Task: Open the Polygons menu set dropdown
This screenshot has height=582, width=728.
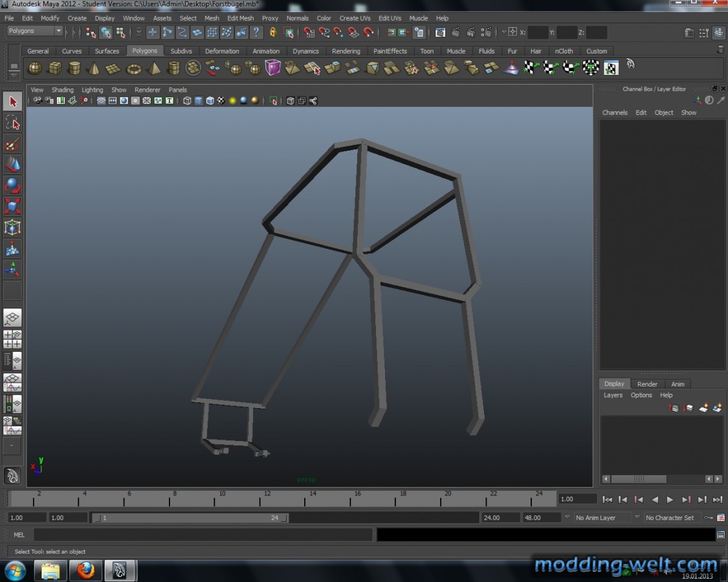Action: [35, 30]
